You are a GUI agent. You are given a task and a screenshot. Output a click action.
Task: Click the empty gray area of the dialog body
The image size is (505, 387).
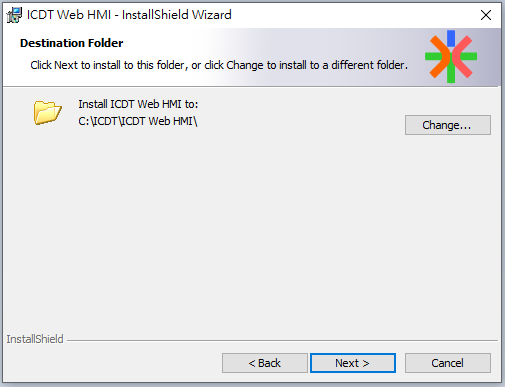[252, 230]
